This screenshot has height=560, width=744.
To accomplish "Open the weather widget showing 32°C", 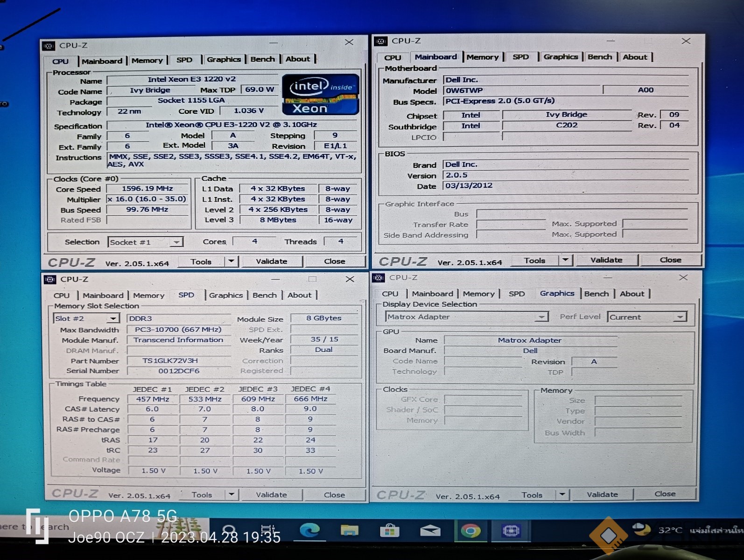I will pos(686,530).
